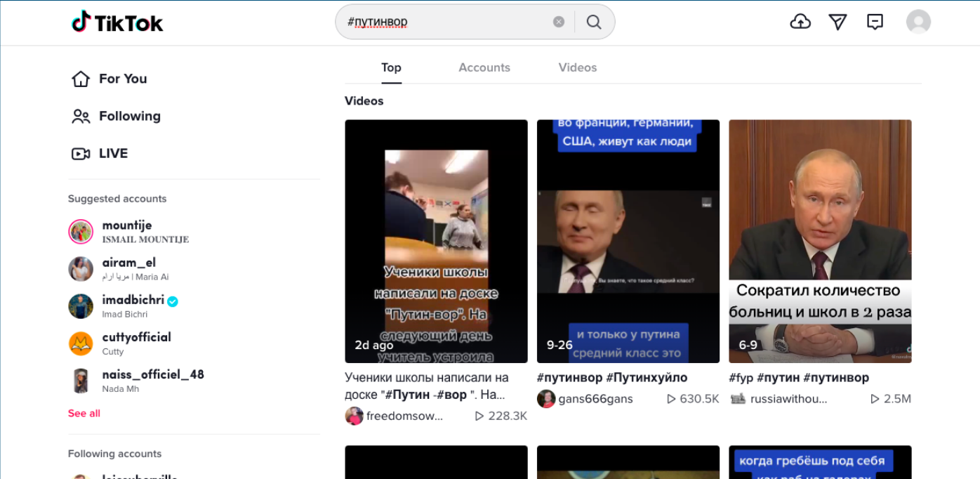Click See all suggested accounts
This screenshot has width=980, height=479.
84,413
